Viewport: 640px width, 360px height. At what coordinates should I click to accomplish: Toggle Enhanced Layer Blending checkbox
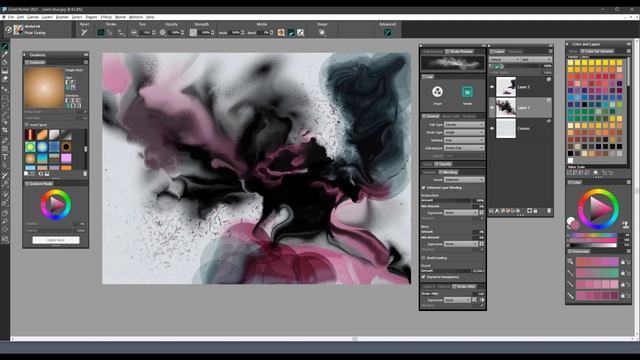(423, 187)
